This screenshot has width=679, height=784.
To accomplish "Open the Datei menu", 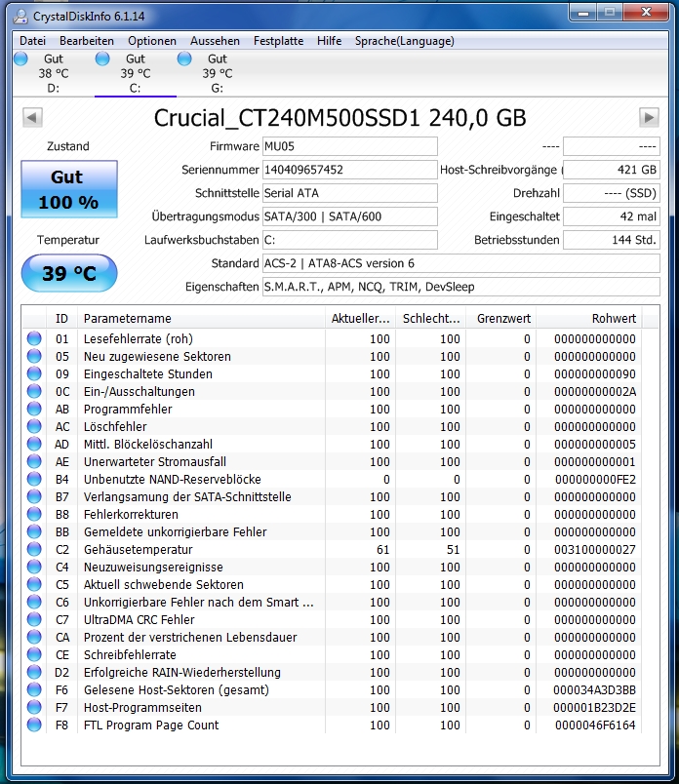I will 32,41.
